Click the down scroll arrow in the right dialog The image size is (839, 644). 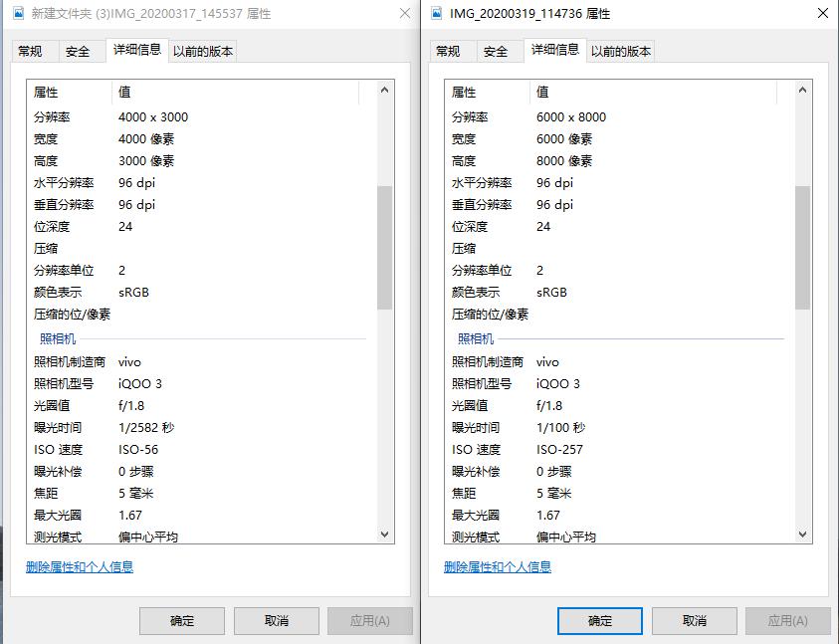point(802,534)
